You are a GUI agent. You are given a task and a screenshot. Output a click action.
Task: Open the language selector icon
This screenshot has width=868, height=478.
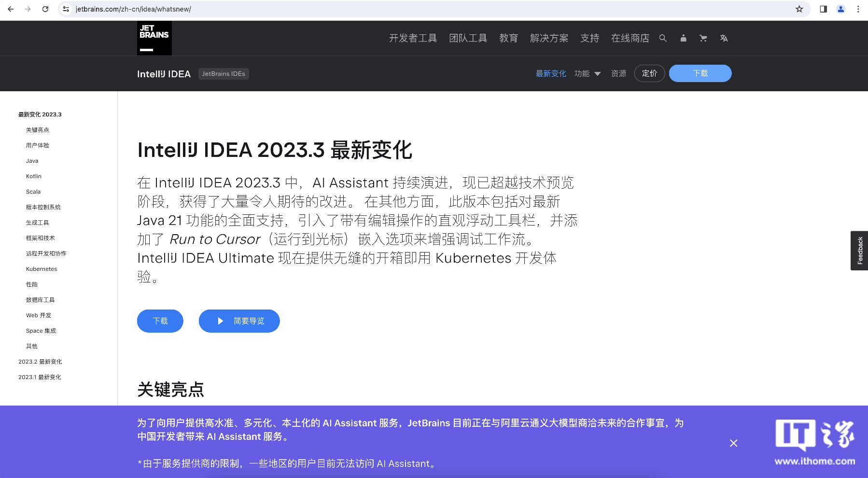click(724, 38)
